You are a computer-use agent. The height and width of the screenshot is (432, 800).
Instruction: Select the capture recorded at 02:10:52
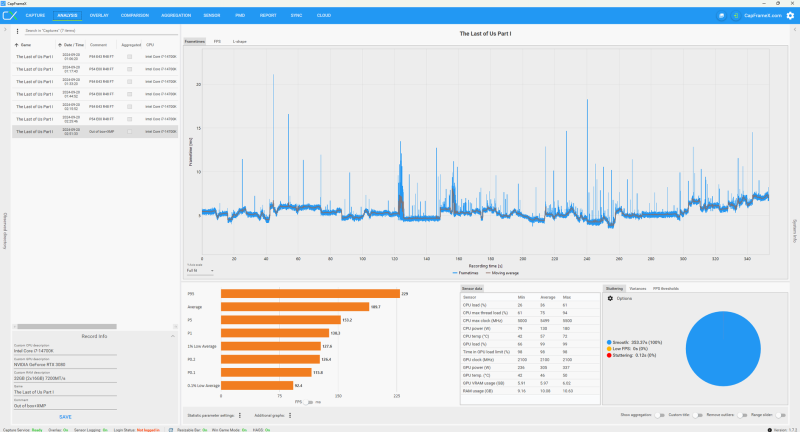[x=95, y=107]
